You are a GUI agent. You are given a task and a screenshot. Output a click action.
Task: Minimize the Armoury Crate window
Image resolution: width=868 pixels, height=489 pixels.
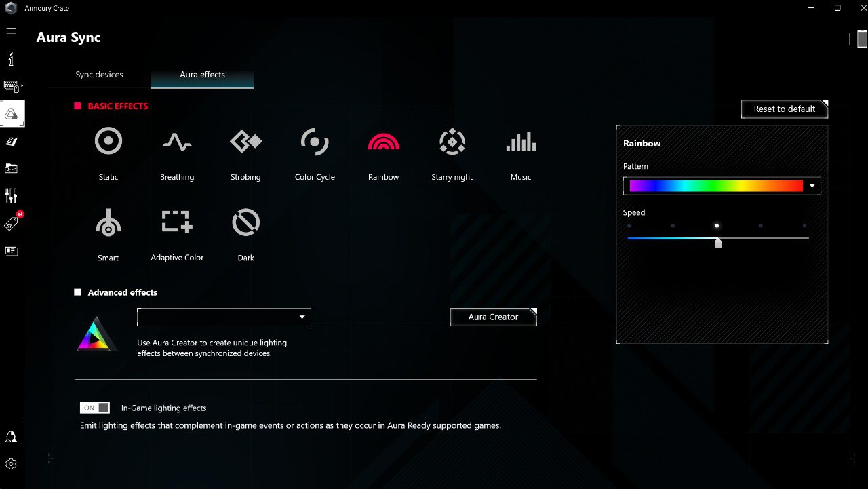tap(812, 8)
